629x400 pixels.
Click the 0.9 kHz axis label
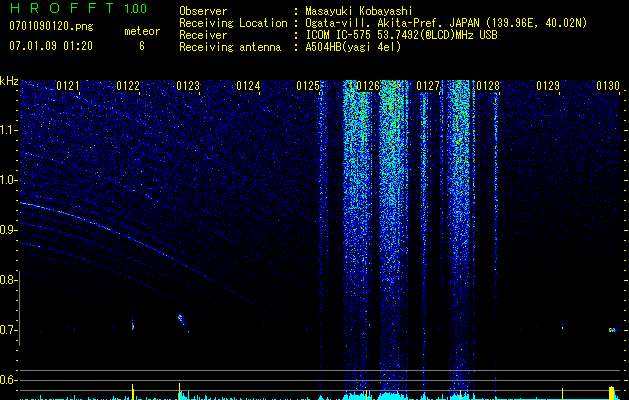point(8,230)
